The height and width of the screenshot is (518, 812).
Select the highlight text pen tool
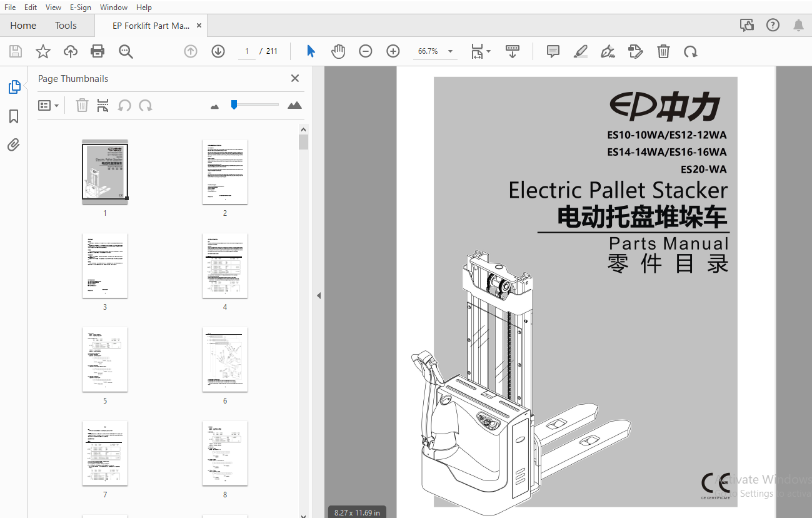581,51
